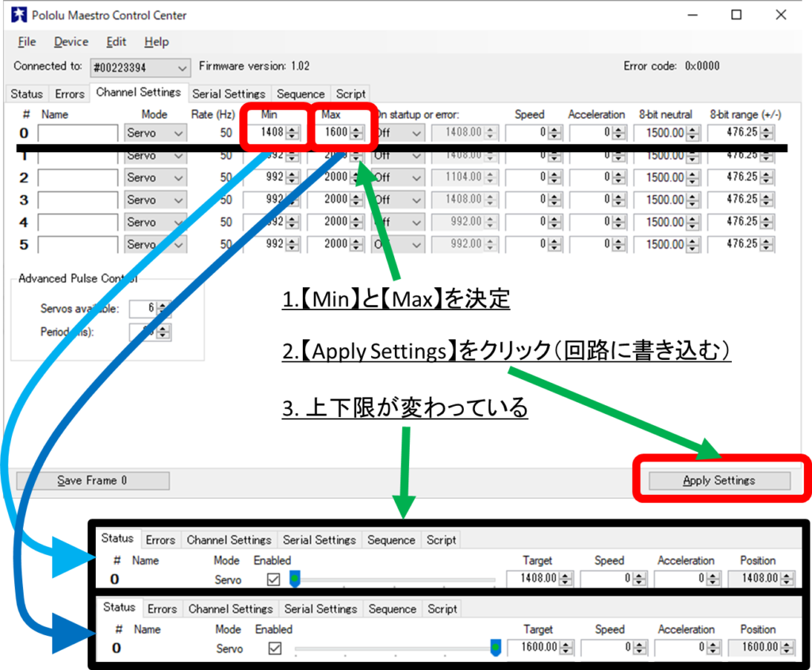812x670 pixels.
Task: Click the Name field for channel 0
Action: click(x=78, y=133)
